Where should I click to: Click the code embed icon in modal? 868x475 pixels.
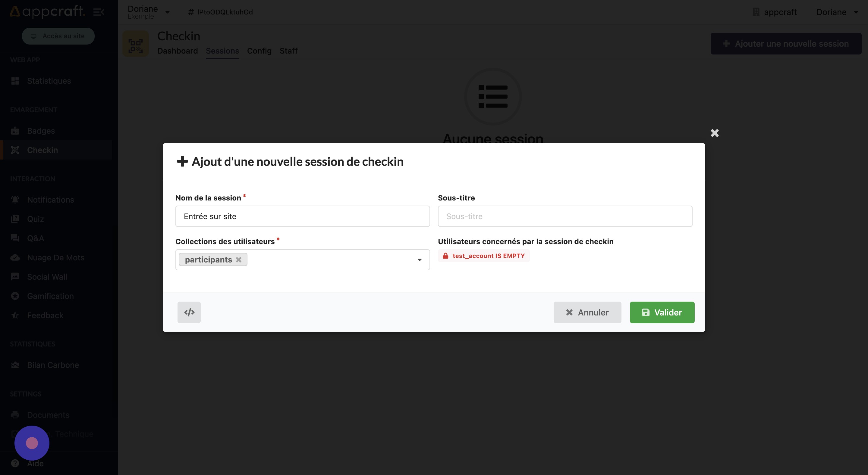tap(189, 312)
